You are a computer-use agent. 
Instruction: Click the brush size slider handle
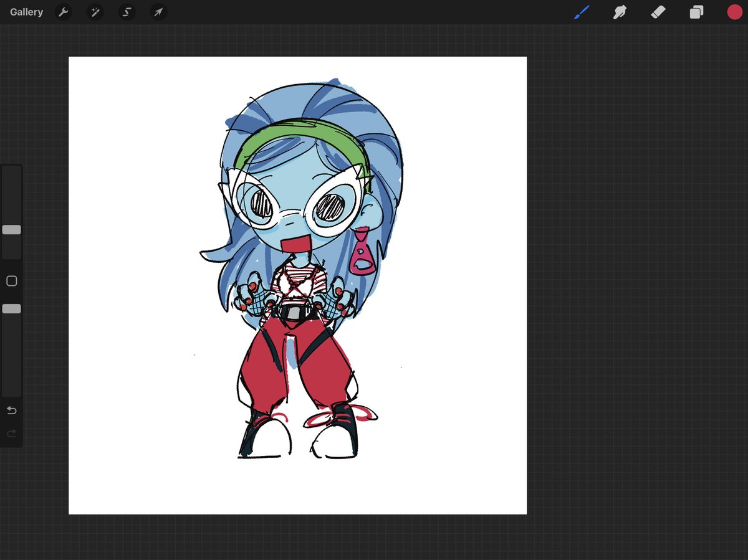coord(11,230)
